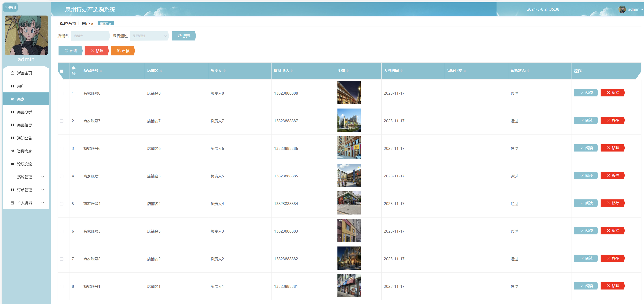Open 商品信息 in the sidebar menu
The image size is (644, 304).
point(24,125)
